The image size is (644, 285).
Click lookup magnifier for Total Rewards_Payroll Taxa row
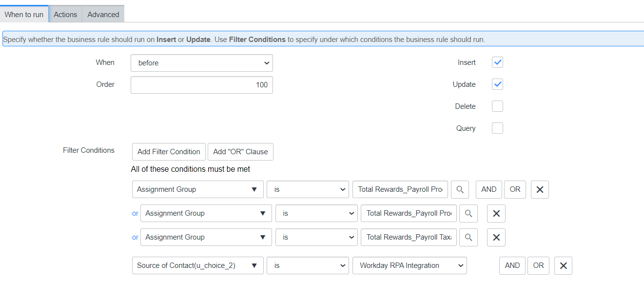tap(468, 237)
